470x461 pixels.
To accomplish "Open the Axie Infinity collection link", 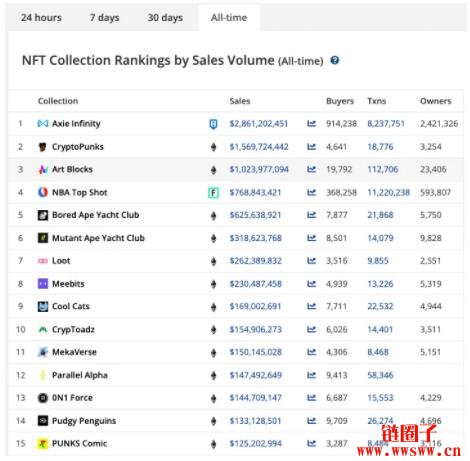I will point(76,124).
